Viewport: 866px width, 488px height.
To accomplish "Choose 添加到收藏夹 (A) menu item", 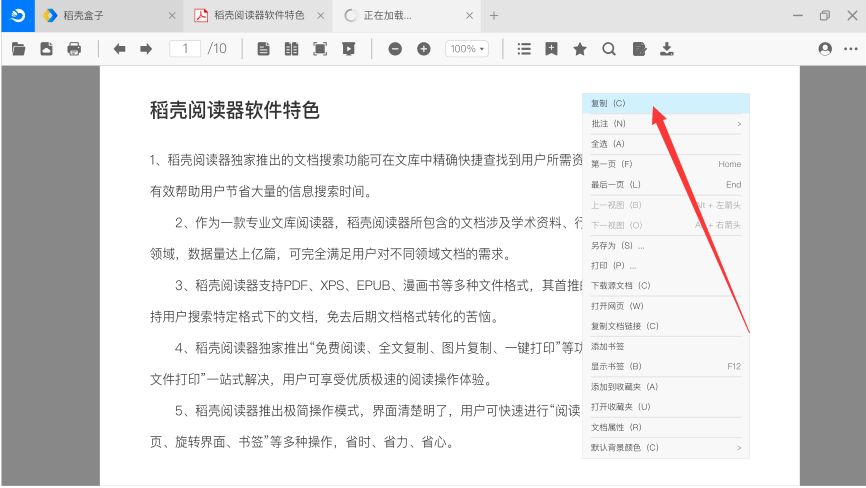I will (666, 387).
